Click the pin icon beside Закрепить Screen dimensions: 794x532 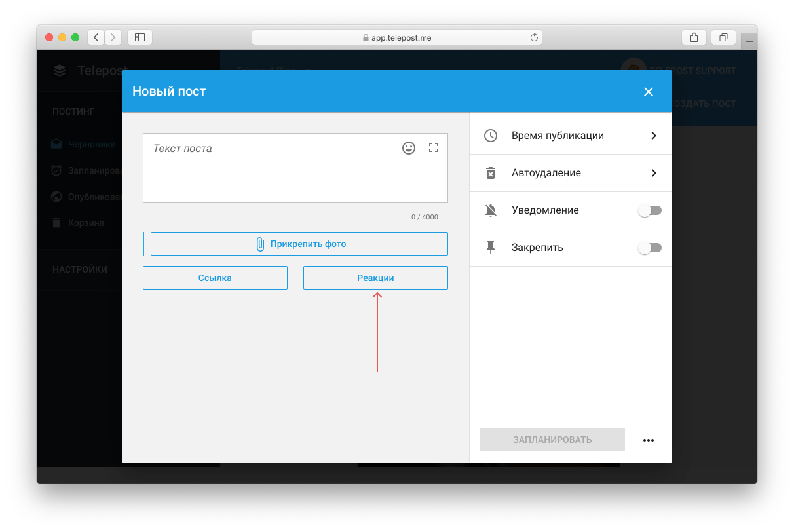491,248
